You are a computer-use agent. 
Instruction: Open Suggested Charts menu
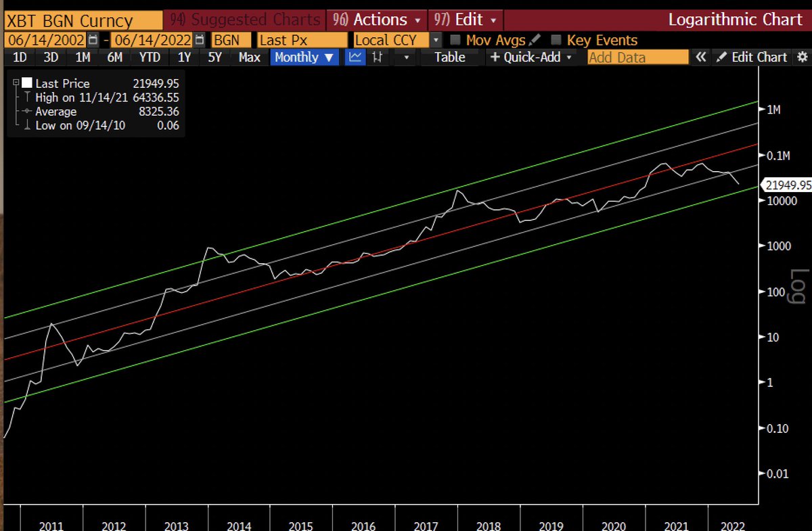tap(244, 20)
